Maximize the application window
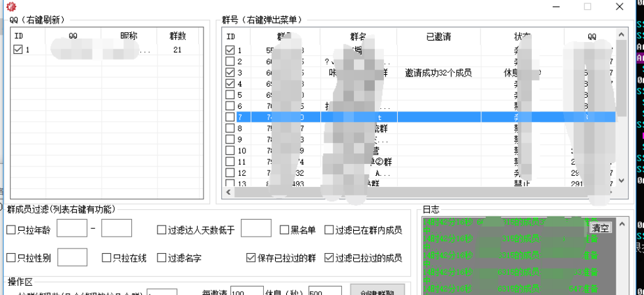 coord(587,7)
